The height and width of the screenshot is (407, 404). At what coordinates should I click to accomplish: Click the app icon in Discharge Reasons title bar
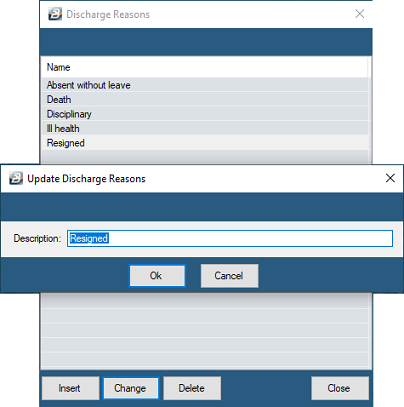coord(55,14)
